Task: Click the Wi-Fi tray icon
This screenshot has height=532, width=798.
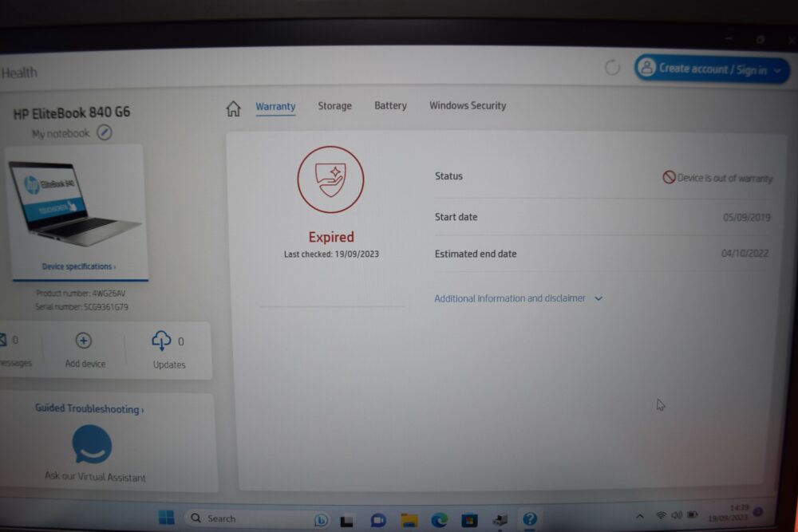Action: pos(661,515)
